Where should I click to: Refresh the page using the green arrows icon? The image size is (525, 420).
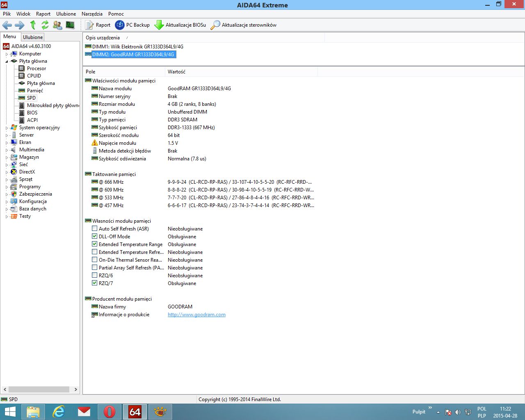point(45,25)
